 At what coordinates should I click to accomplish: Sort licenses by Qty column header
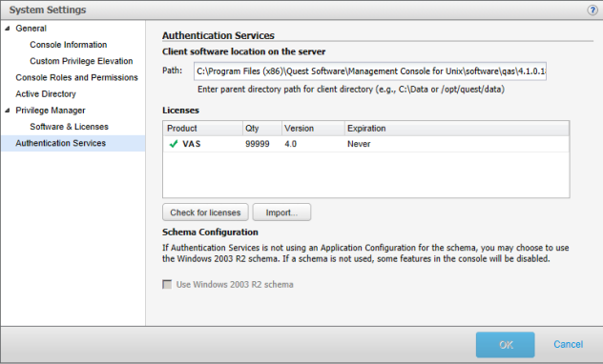(x=262, y=129)
